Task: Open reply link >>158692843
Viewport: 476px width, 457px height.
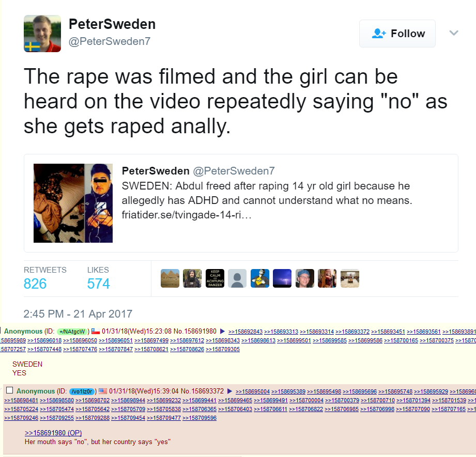Action: pyautogui.click(x=245, y=332)
